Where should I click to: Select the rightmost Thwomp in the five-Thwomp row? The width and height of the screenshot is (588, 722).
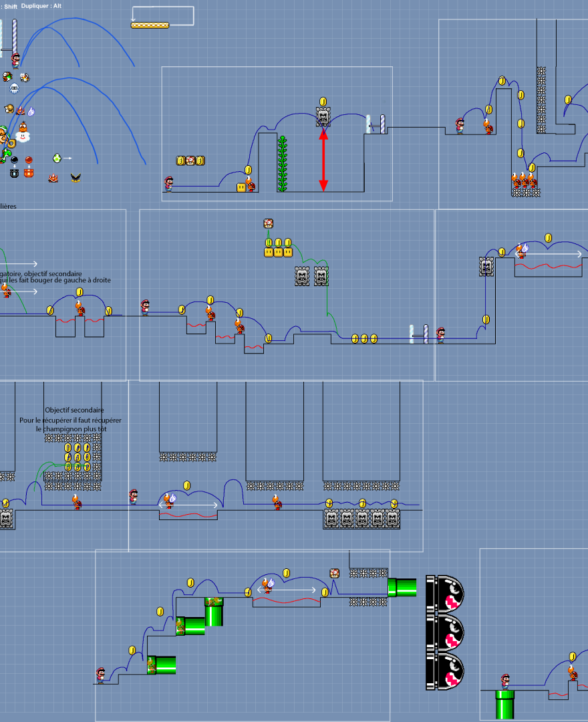point(392,519)
